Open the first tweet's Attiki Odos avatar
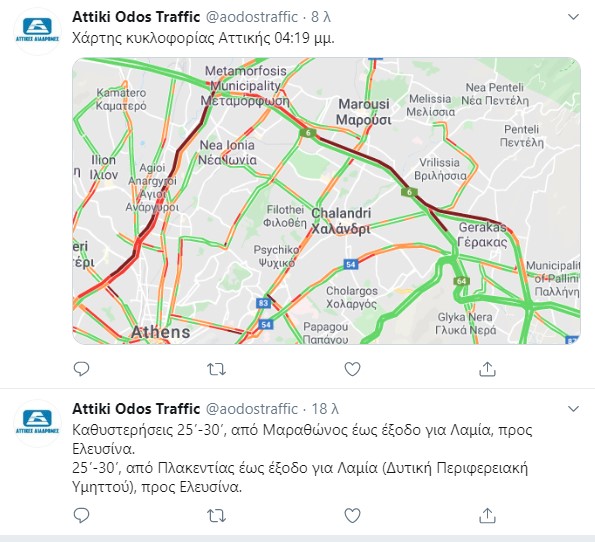 click(x=37, y=31)
